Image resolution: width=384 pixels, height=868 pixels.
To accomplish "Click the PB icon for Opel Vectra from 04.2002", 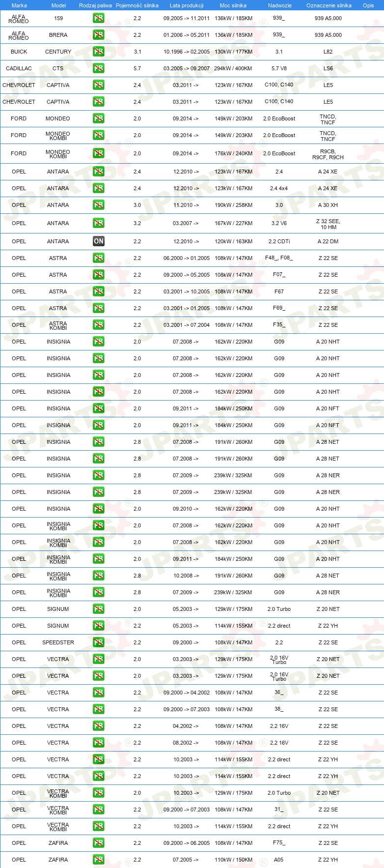I will (99, 726).
